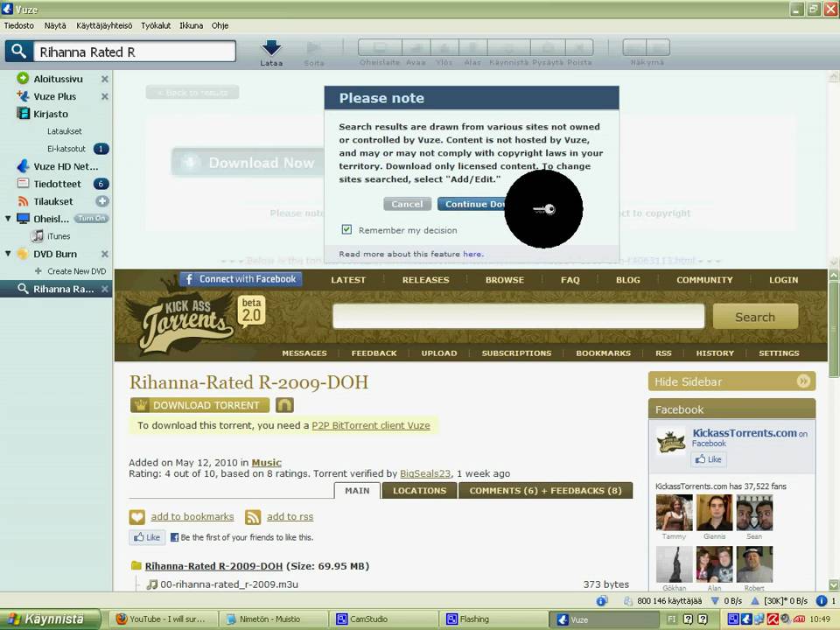Add subscription with Tilaukset plus icon
This screenshot has height=630, width=840.
(x=102, y=201)
